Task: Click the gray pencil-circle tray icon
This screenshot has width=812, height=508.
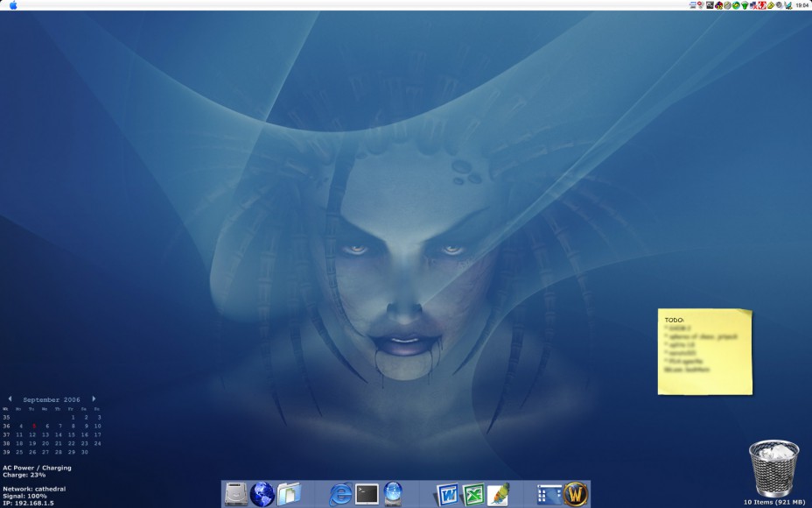Action: (727, 5)
